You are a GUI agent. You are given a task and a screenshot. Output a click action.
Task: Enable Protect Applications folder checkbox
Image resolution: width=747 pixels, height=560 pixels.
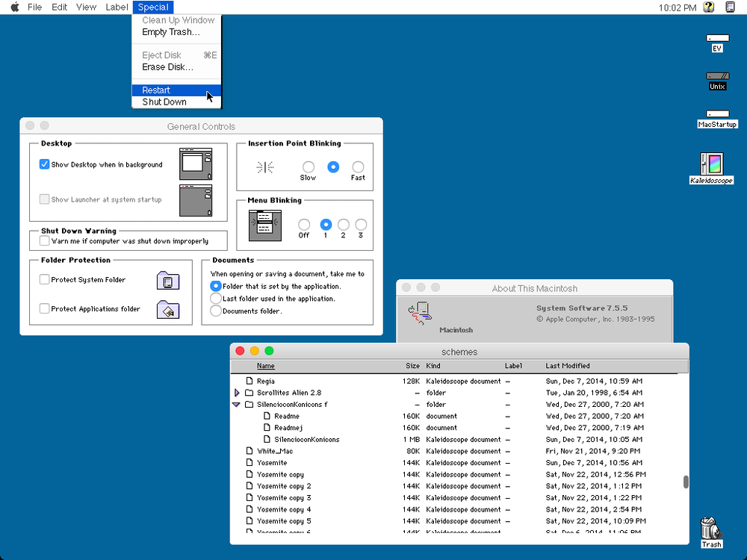44,308
